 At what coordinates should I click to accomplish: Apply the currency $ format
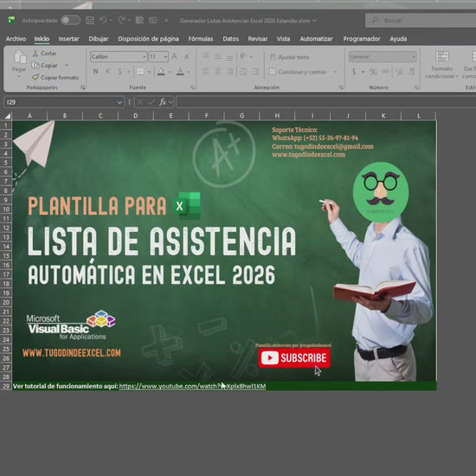pyautogui.click(x=354, y=72)
